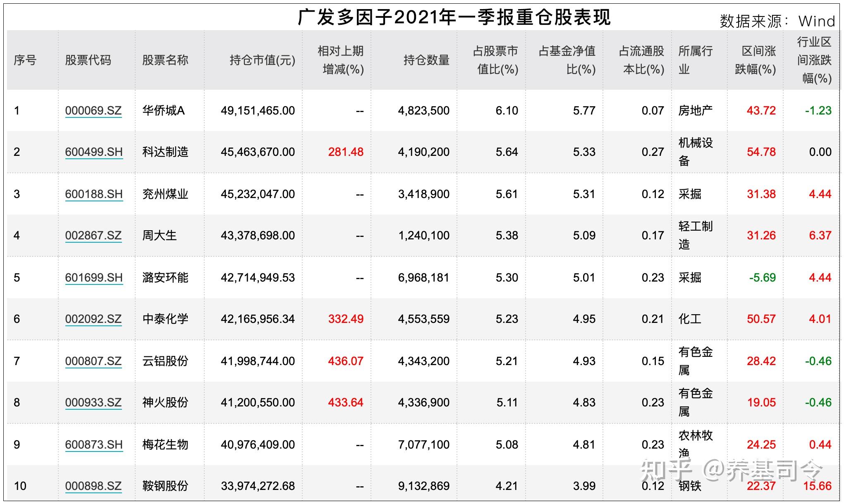Click the red increase value 433.64
Viewport: 844px width, 504px height.
(346, 403)
